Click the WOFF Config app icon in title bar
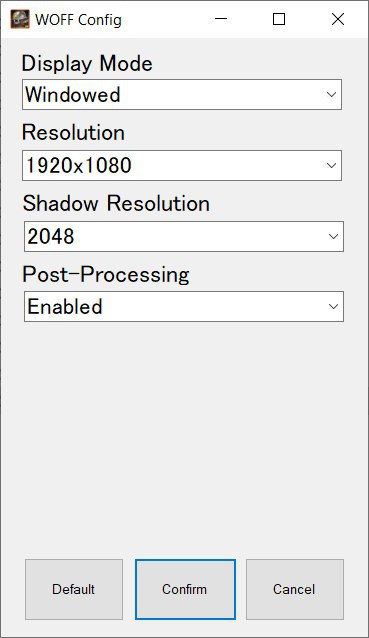Screen dimensions: 369x638 point(20,19)
